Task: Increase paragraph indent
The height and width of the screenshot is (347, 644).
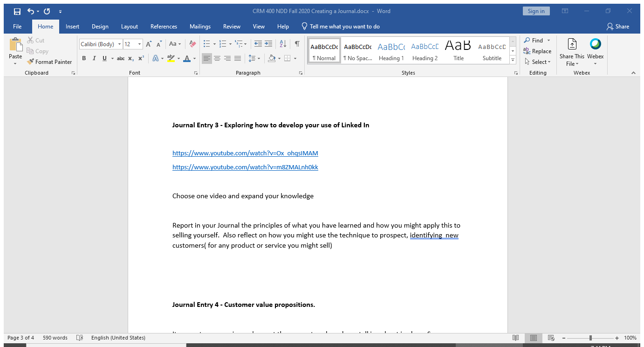Action: click(x=268, y=44)
